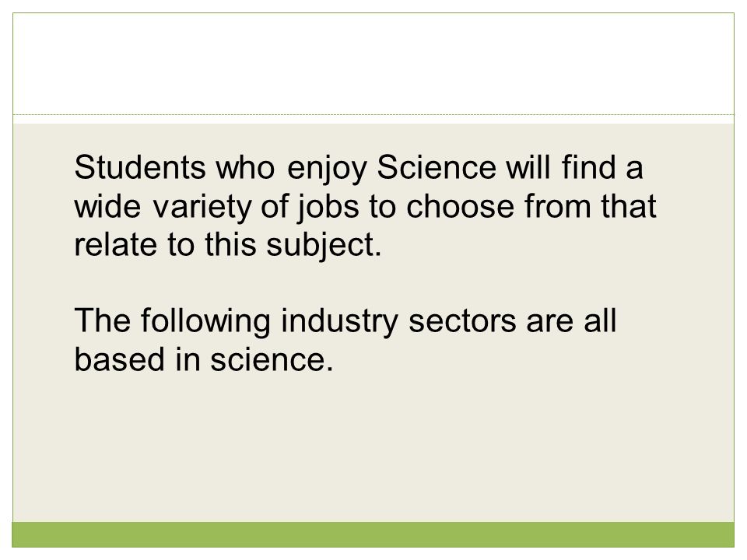Click the word "relate" in third line

[116, 244]
